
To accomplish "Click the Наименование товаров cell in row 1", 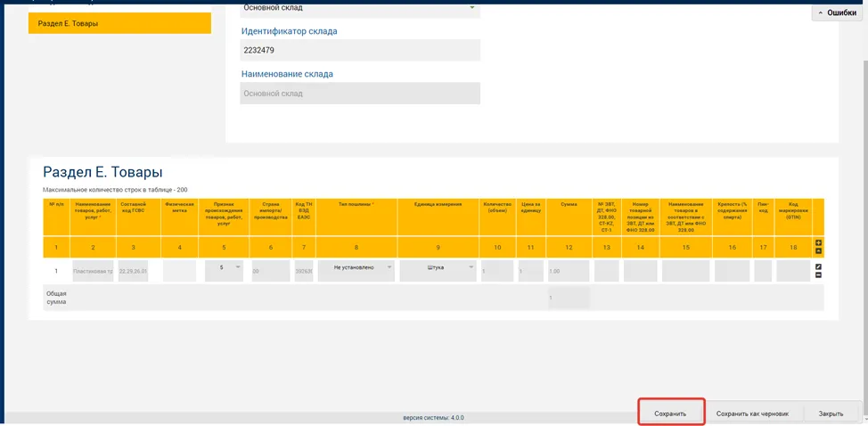I will (93, 271).
